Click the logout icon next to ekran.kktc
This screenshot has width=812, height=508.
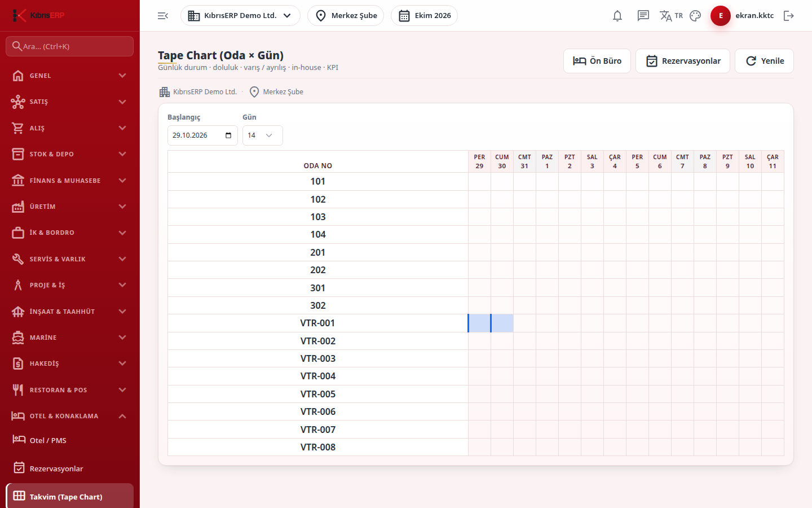coord(789,16)
